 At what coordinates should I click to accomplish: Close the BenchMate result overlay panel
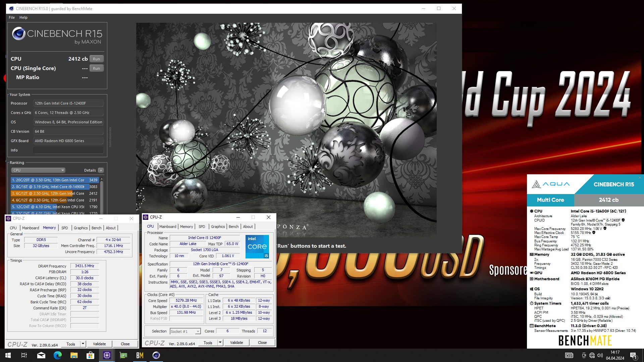[640, 178]
